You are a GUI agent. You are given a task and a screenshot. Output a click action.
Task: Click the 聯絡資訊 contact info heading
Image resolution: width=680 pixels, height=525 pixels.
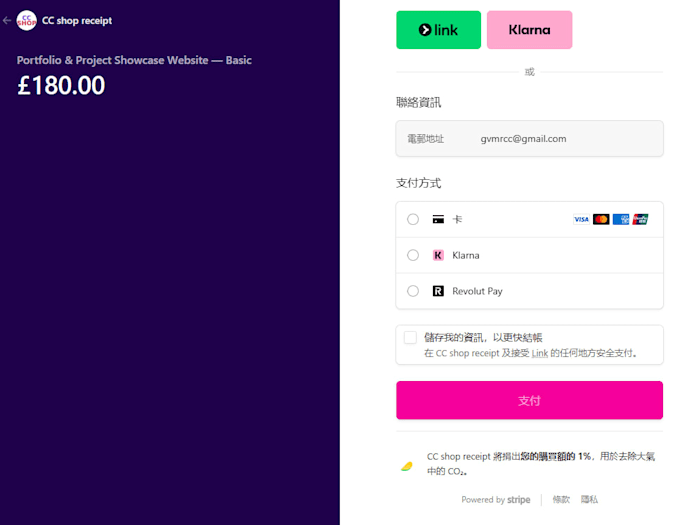tap(418, 103)
